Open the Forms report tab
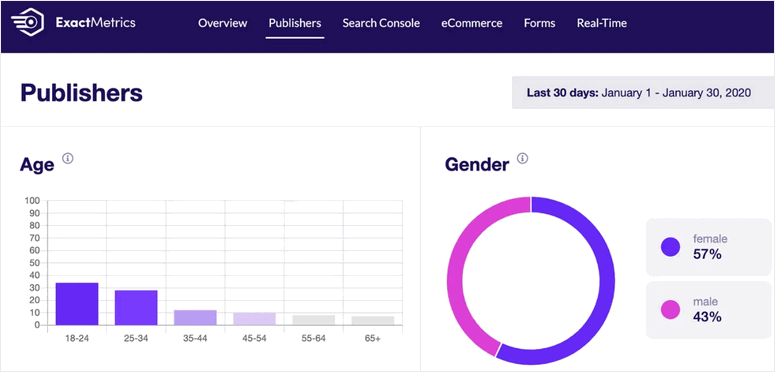The width and height of the screenshot is (775, 372). (x=539, y=23)
